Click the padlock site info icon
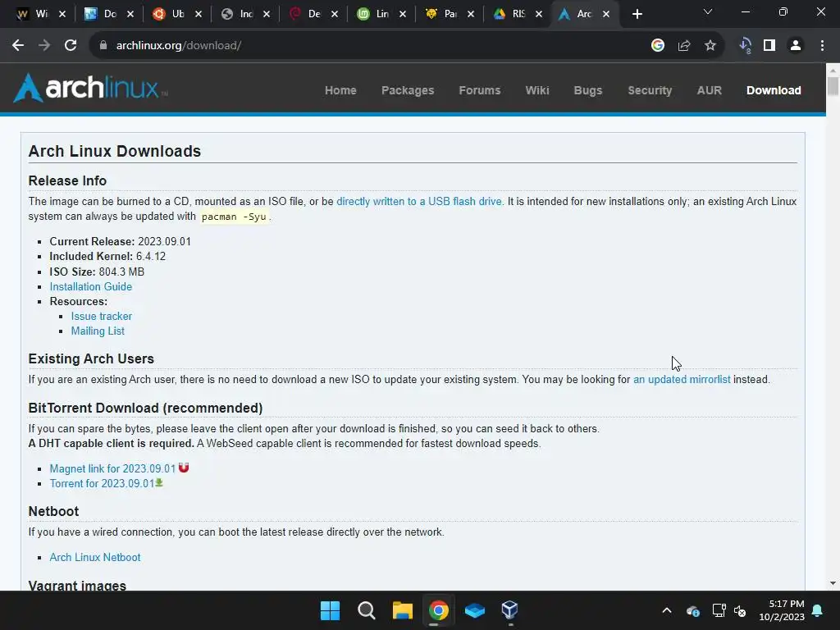Viewport: 840px width, 630px height. 103,46
